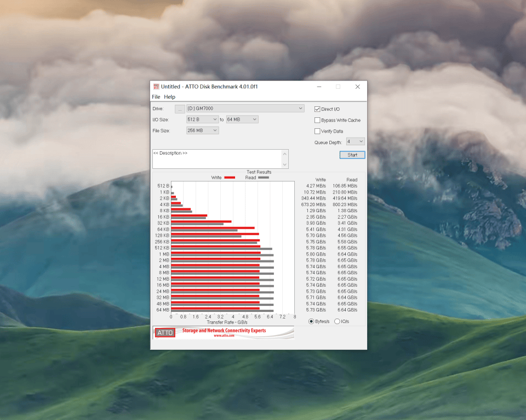Screen dimensions: 526x420
Task: Close the ATTO Disk Benchmark window
Action: (x=358, y=87)
